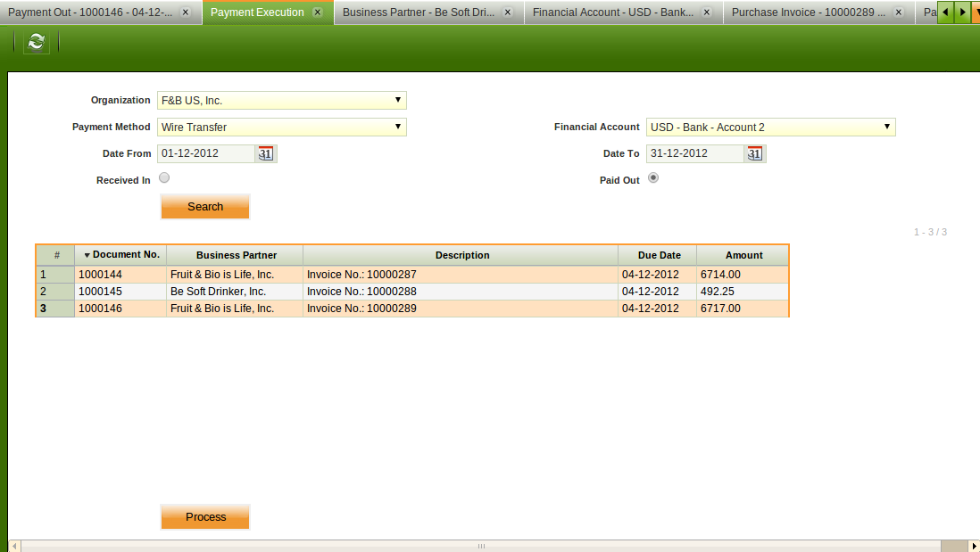Close the Payment Execution tab
The image size is (980, 552).
coord(317,12)
